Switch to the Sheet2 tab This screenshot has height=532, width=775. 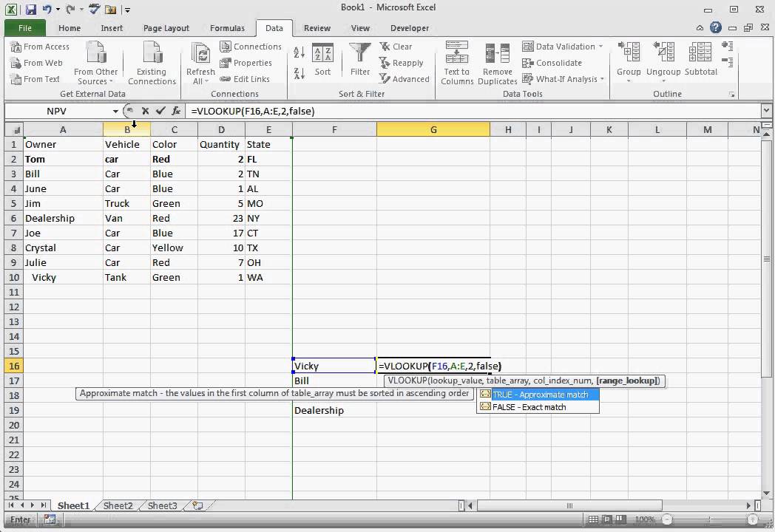tap(118, 505)
